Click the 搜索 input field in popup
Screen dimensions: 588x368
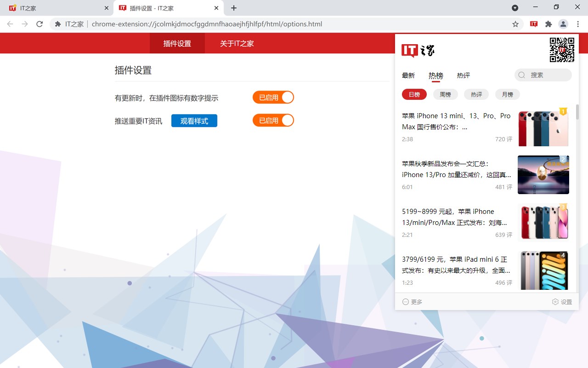[x=543, y=75]
